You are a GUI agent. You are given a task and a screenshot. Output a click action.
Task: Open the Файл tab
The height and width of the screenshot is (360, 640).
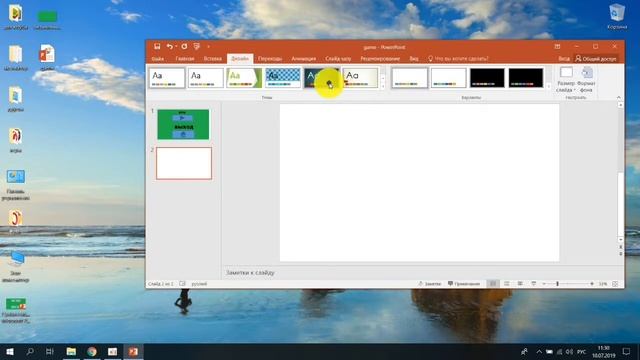pyautogui.click(x=158, y=59)
